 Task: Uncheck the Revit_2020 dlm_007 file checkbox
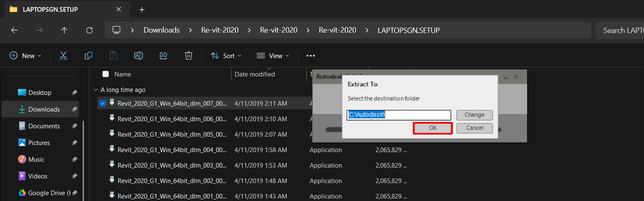click(x=103, y=103)
